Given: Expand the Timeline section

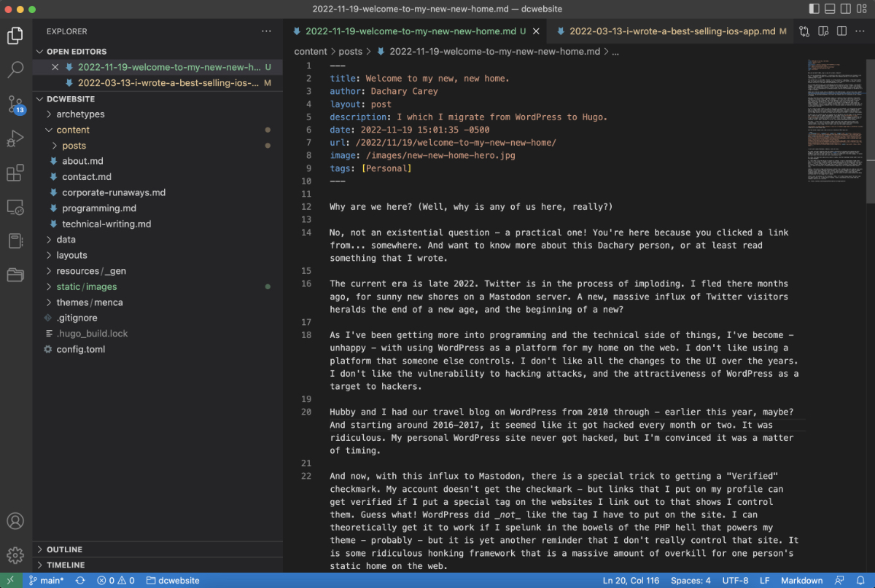Looking at the screenshot, I should tap(157, 565).
